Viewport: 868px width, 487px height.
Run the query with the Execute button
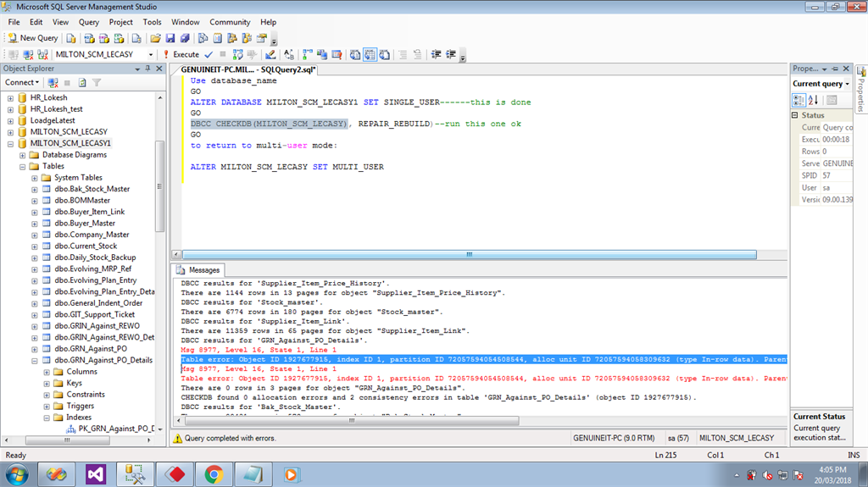[x=181, y=54]
